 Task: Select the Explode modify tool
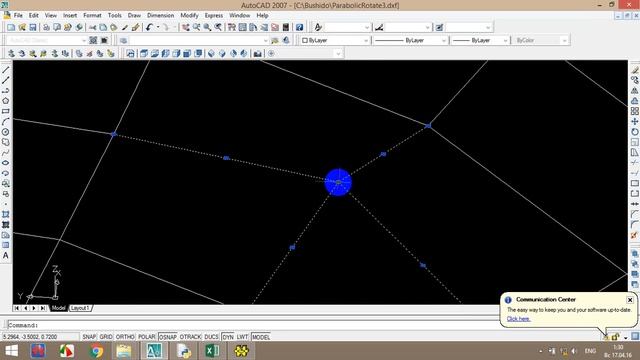point(635,235)
